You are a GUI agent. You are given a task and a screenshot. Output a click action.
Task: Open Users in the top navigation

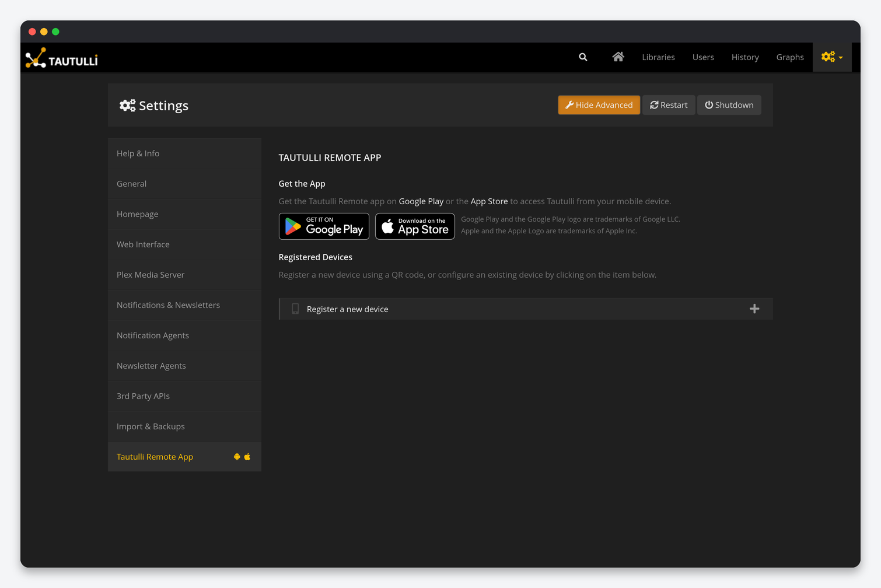point(703,57)
